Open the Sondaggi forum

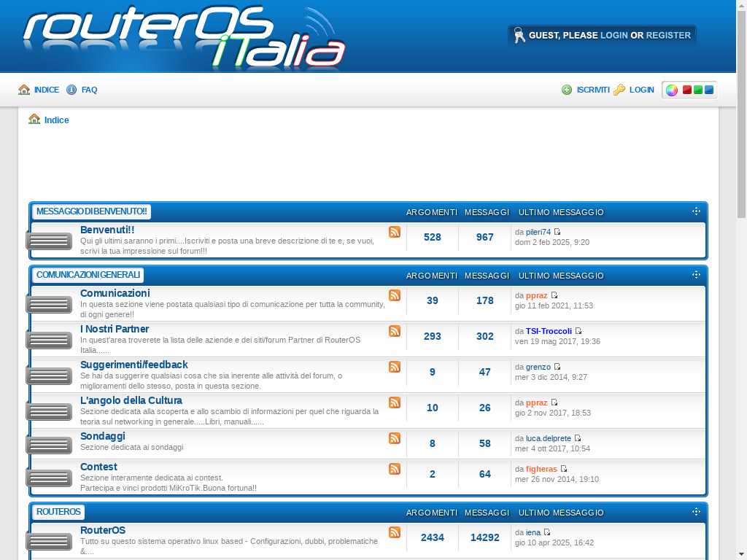102,436
